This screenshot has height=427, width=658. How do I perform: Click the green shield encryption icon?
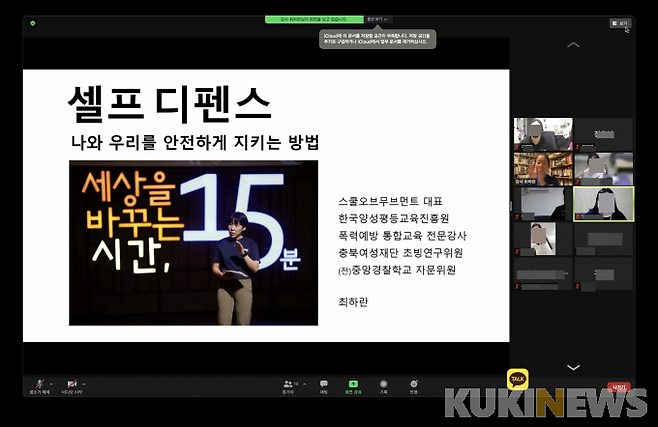33,23
